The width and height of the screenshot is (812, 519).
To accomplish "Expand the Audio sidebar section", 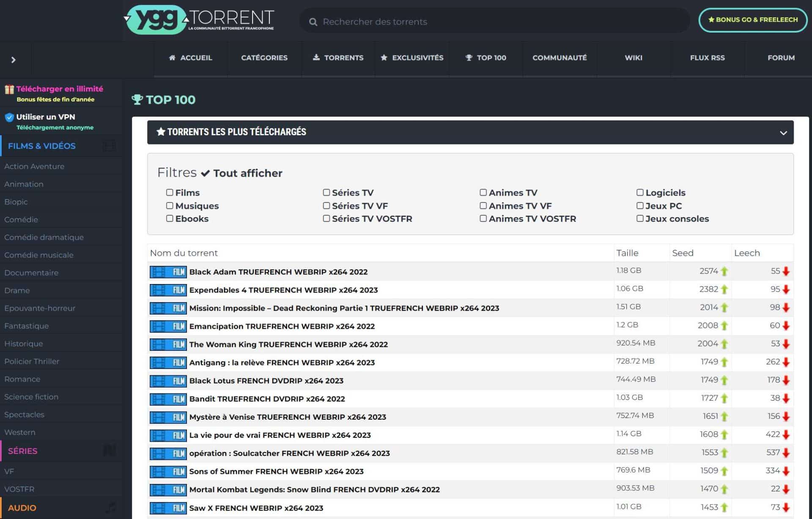I will [61, 508].
